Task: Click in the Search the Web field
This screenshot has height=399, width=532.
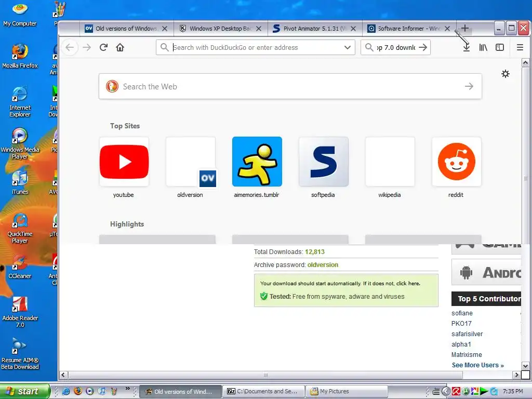Action: (x=290, y=87)
